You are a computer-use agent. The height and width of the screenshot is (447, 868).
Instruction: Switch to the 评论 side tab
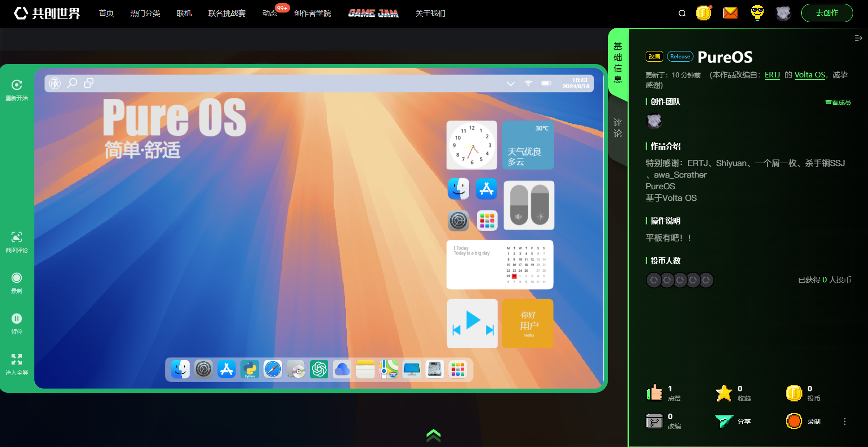(618, 128)
